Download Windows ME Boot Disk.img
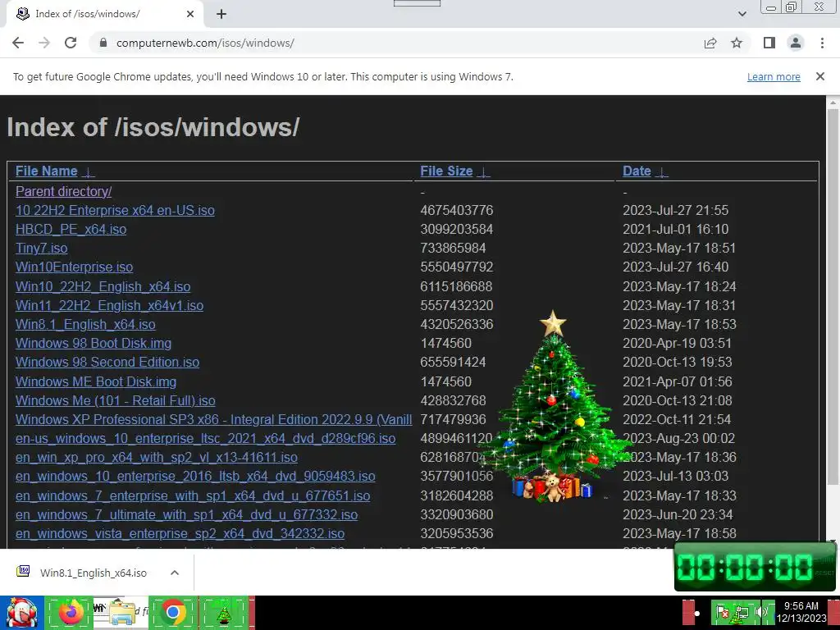840x630 pixels. click(x=96, y=381)
